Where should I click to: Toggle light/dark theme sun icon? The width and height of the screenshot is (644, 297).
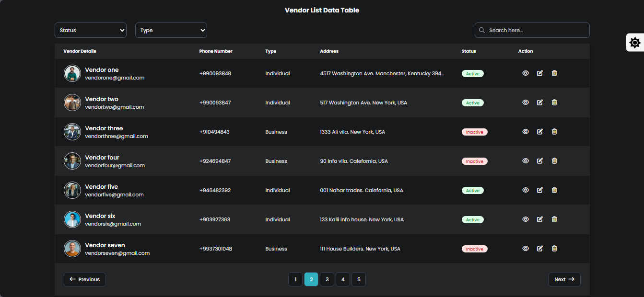(x=635, y=43)
